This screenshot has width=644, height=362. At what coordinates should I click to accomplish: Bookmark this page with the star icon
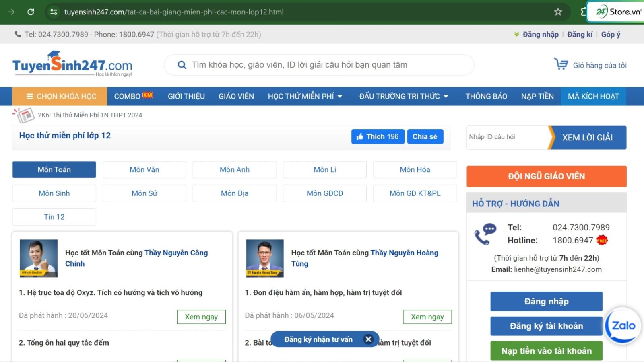point(558,12)
